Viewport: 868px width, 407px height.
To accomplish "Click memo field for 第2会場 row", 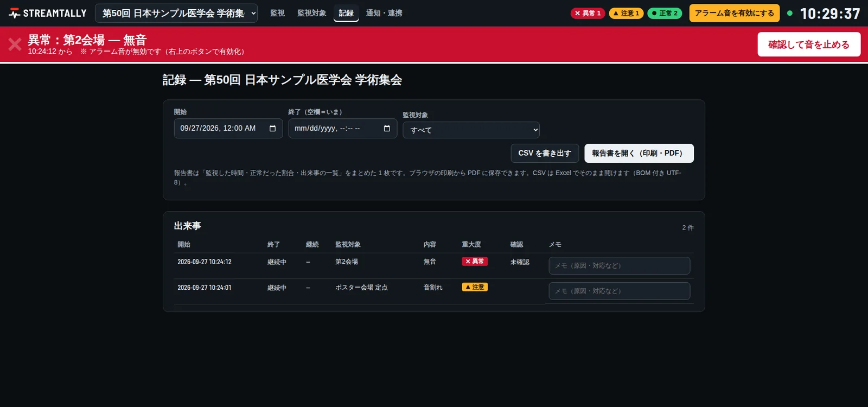I will pyautogui.click(x=620, y=266).
